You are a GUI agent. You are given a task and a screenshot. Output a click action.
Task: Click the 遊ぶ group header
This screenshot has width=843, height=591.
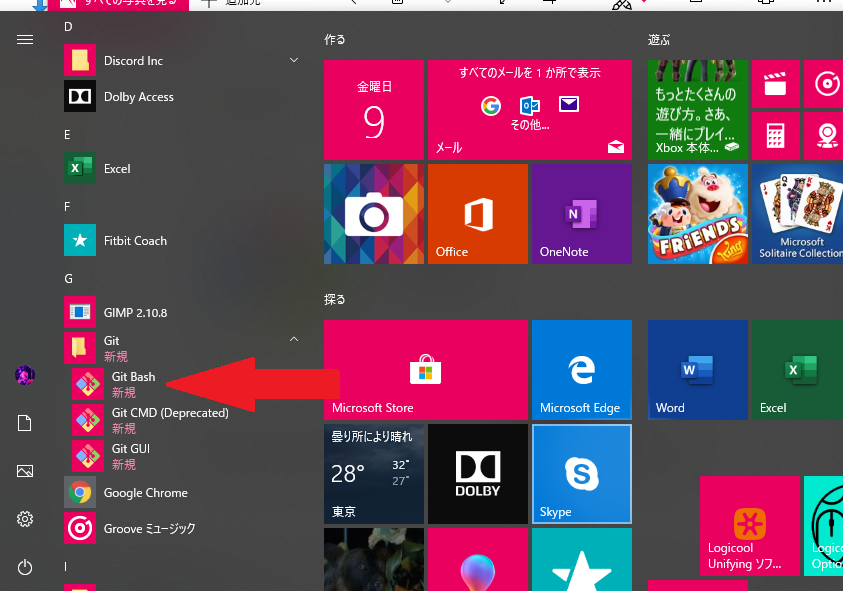659,39
